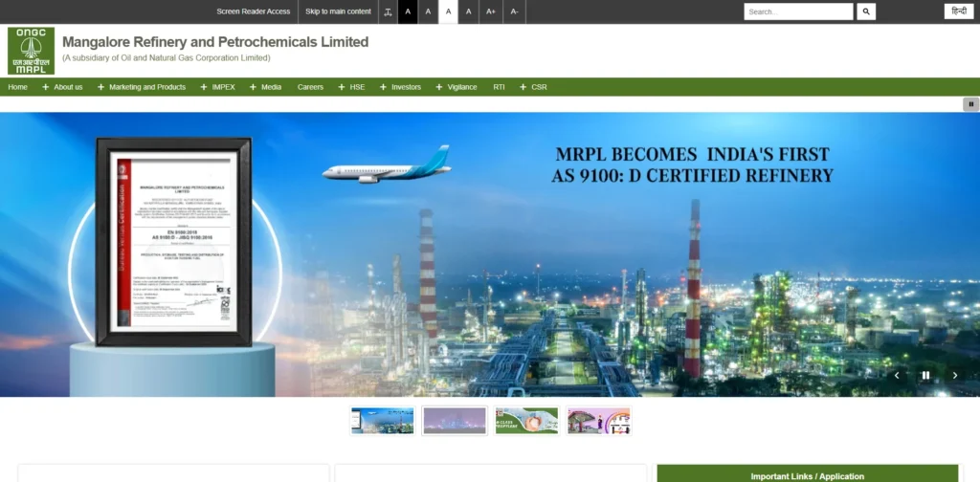Increase font size with A+ button
980x482 pixels.
(491, 11)
